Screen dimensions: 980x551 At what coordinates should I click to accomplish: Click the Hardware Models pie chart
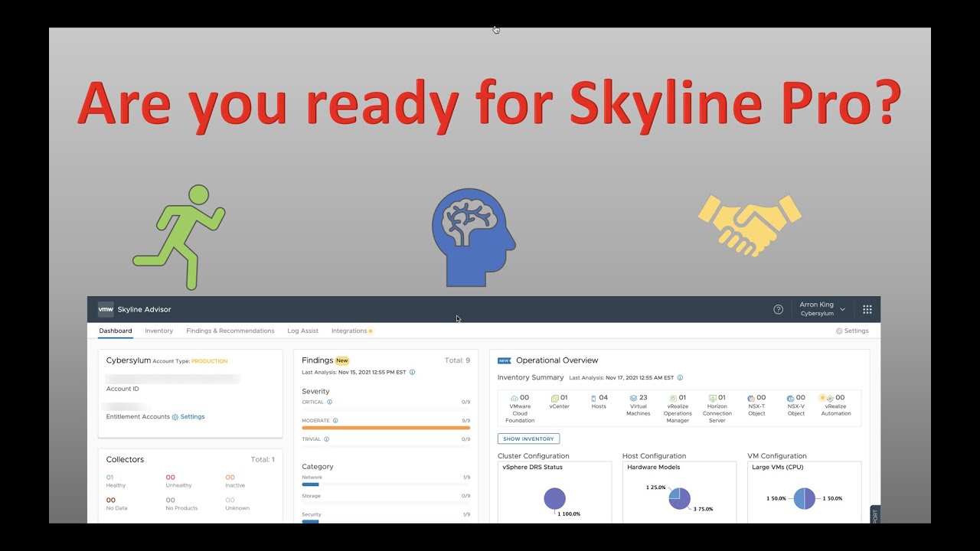pos(679,499)
